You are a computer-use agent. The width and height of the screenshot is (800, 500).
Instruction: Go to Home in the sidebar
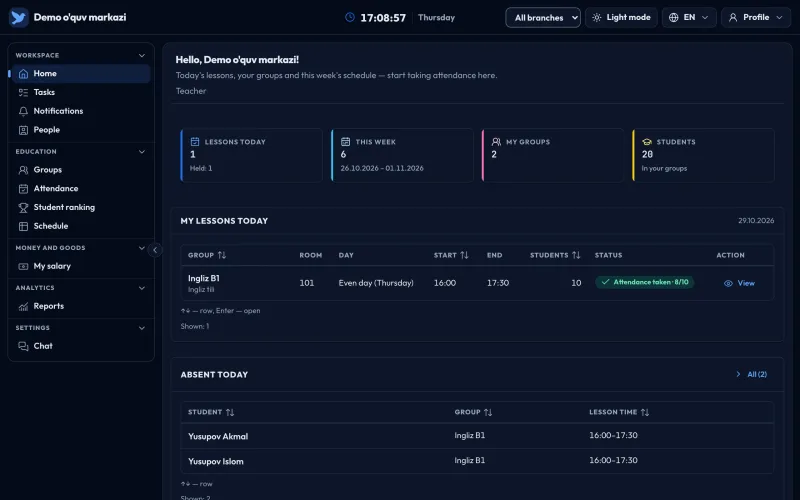(81, 73)
